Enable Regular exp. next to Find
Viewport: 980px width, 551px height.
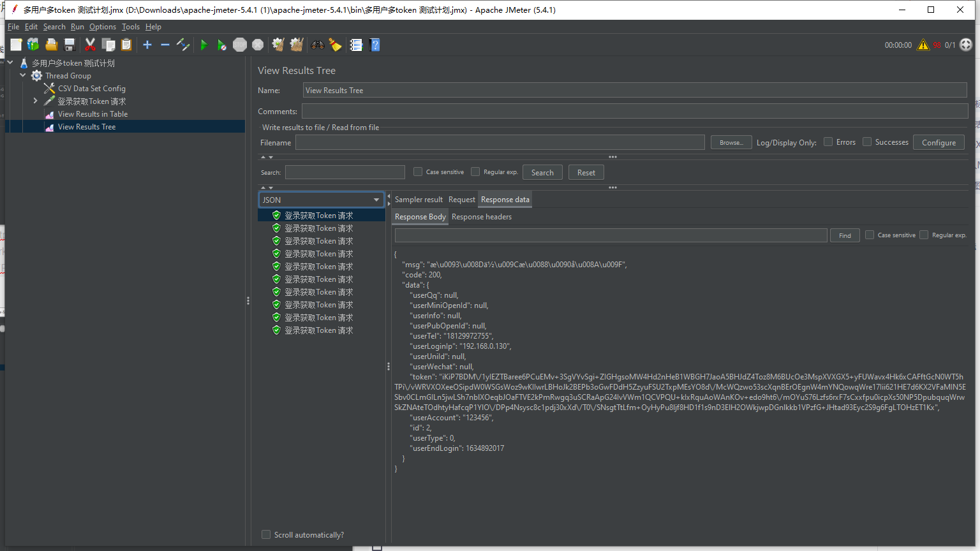pyautogui.click(x=924, y=235)
